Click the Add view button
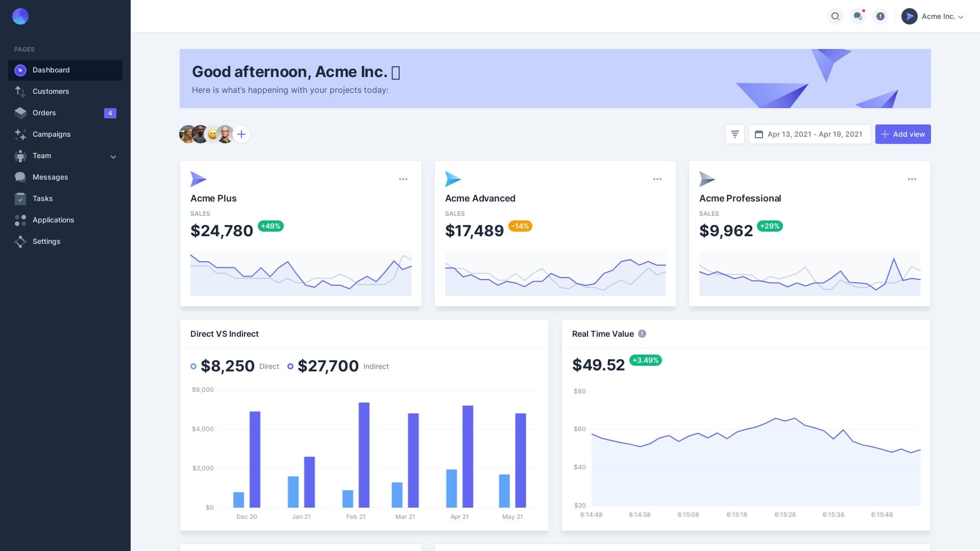 tap(902, 134)
